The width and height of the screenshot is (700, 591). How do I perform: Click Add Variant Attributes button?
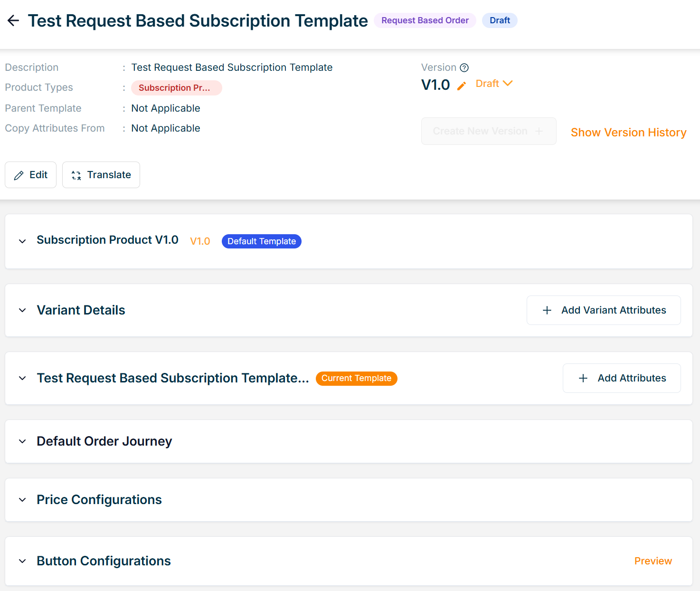click(604, 310)
